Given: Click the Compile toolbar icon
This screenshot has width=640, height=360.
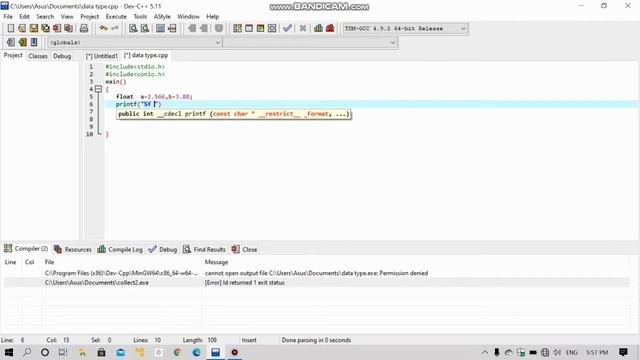Looking at the screenshot, I should 237,28.
